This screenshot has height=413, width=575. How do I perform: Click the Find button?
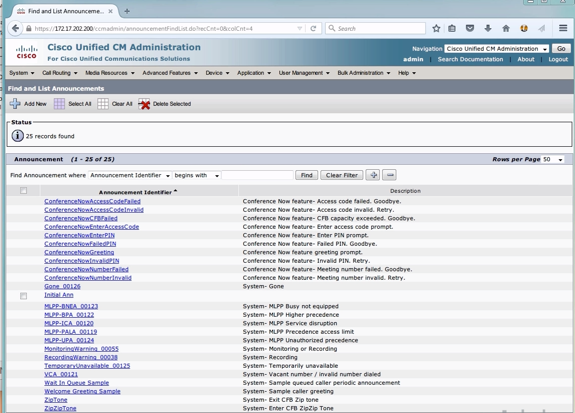[x=307, y=175]
